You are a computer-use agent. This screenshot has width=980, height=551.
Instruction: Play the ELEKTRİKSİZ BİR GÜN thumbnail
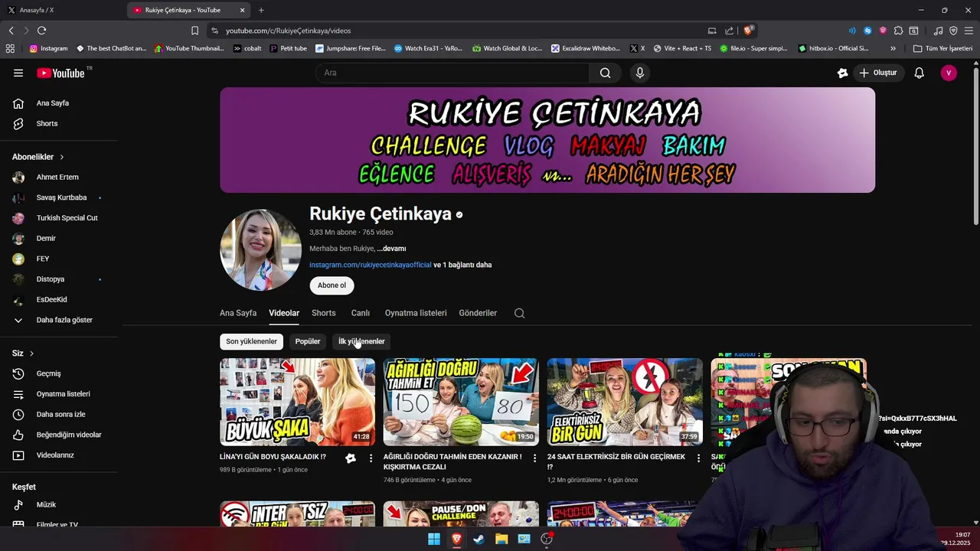coord(625,402)
